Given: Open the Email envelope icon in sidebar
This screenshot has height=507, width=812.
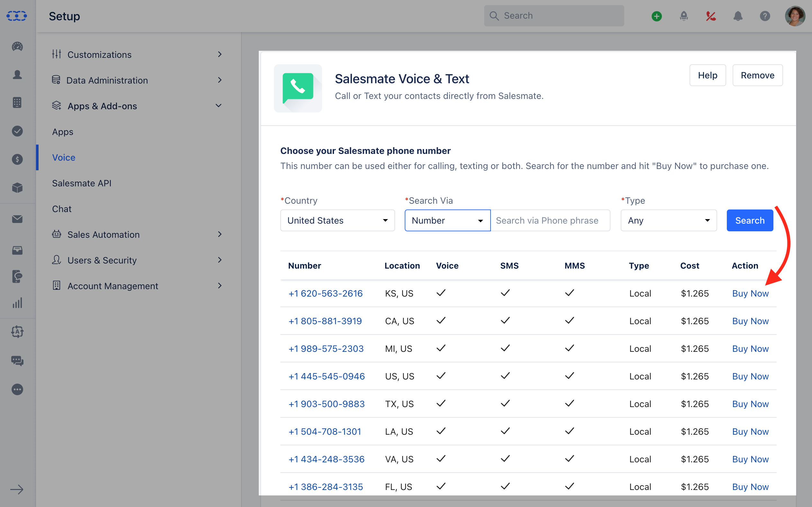Looking at the screenshot, I should [17, 219].
